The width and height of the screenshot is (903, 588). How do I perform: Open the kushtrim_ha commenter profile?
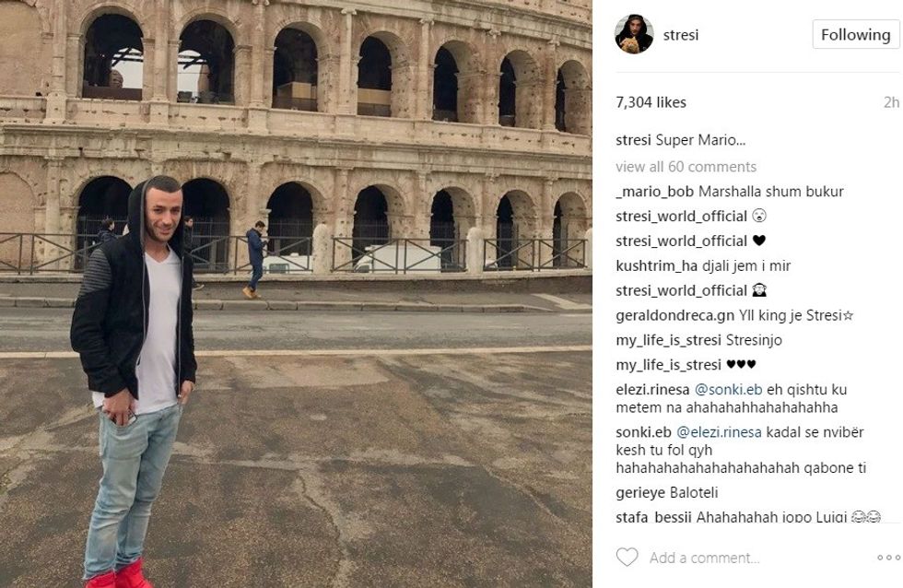click(656, 265)
